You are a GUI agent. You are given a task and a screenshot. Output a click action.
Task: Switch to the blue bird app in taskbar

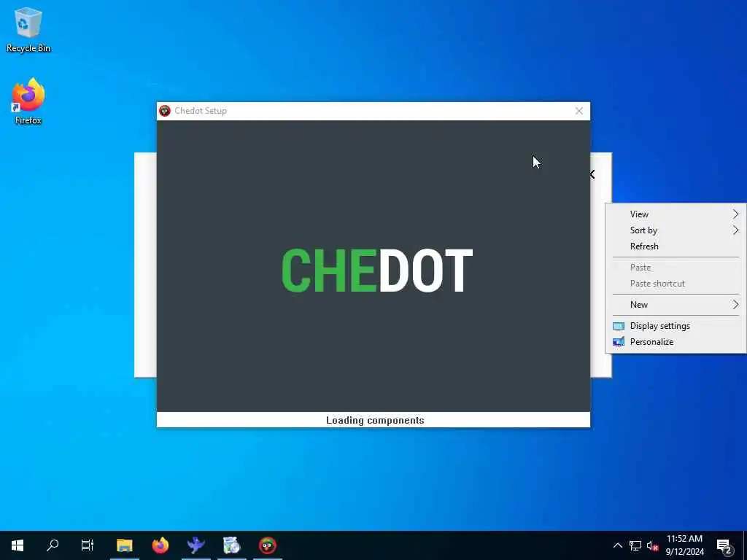pos(196,545)
